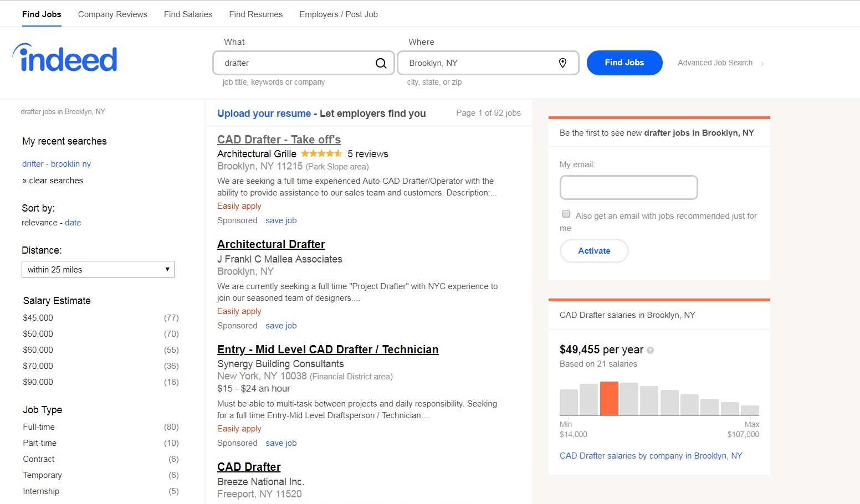Open the distance within 25 miles dropdown
The height and width of the screenshot is (504, 860).
[98, 270]
